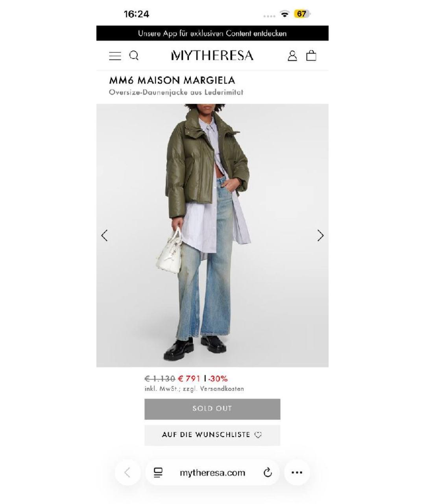Click the MYTHERESA logo
This screenshot has height=504, width=425.
[212, 56]
